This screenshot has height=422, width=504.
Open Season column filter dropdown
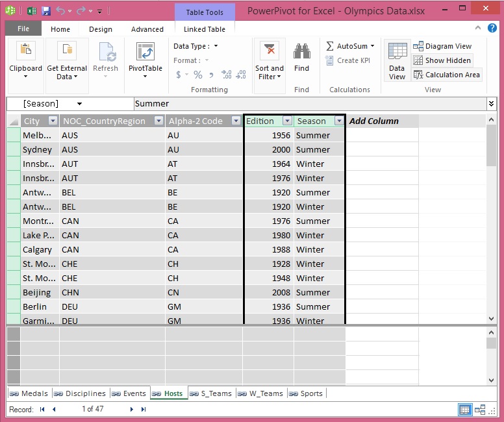[x=339, y=121]
